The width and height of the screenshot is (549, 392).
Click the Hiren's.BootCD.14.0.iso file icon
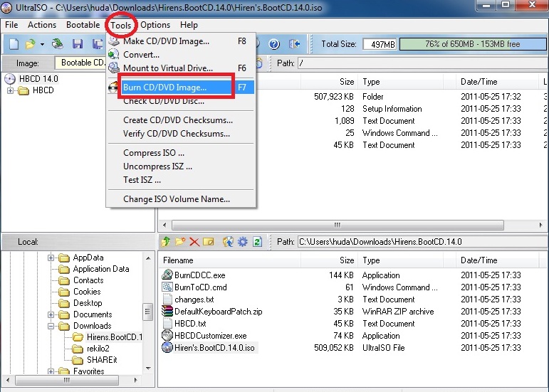click(x=167, y=348)
